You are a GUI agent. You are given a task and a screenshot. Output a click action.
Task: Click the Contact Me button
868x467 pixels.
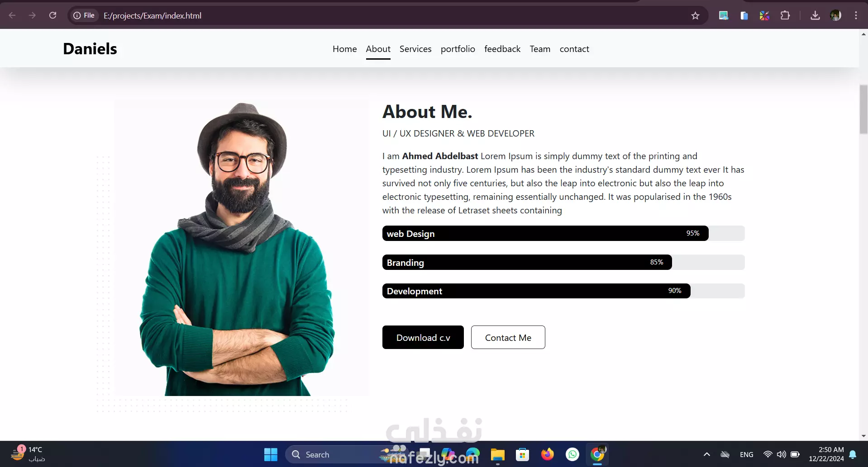pos(508,337)
